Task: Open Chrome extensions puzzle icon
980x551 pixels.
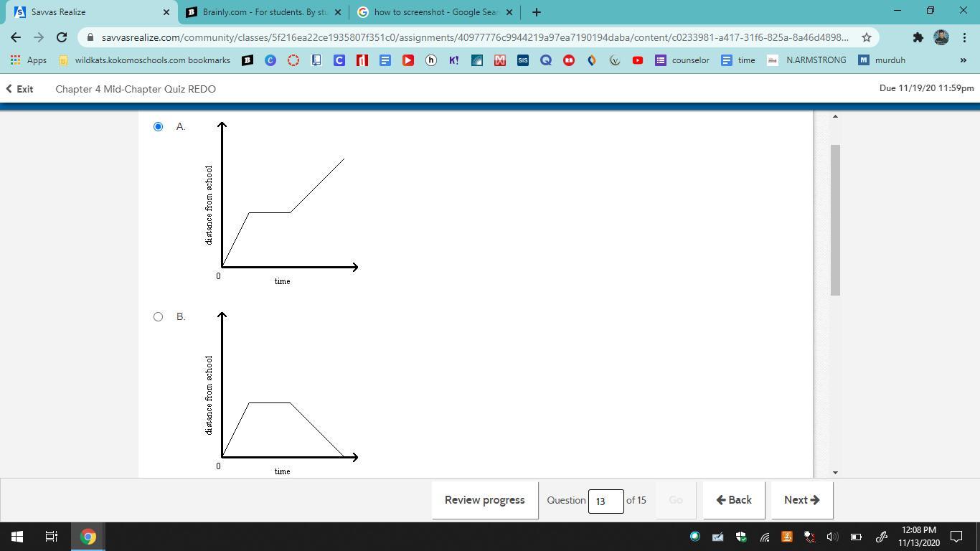Action: pos(918,37)
